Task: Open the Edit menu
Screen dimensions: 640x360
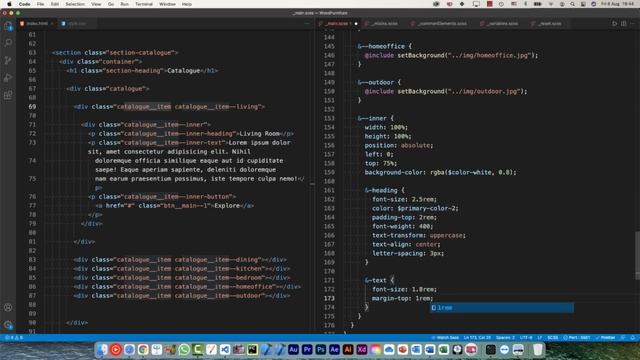Action: coord(55,4)
